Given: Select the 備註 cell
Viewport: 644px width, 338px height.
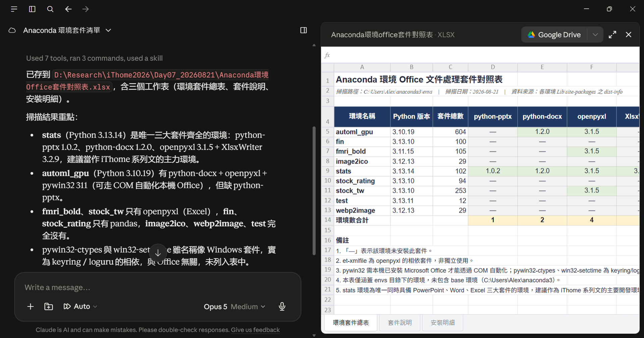Looking at the screenshot, I should [362, 240].
